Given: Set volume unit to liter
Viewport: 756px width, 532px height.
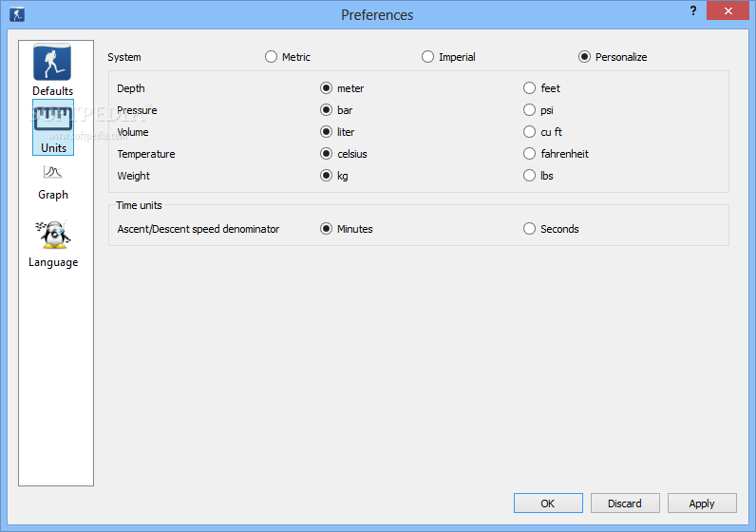Looking at the screenshot, I should [337, 132].
